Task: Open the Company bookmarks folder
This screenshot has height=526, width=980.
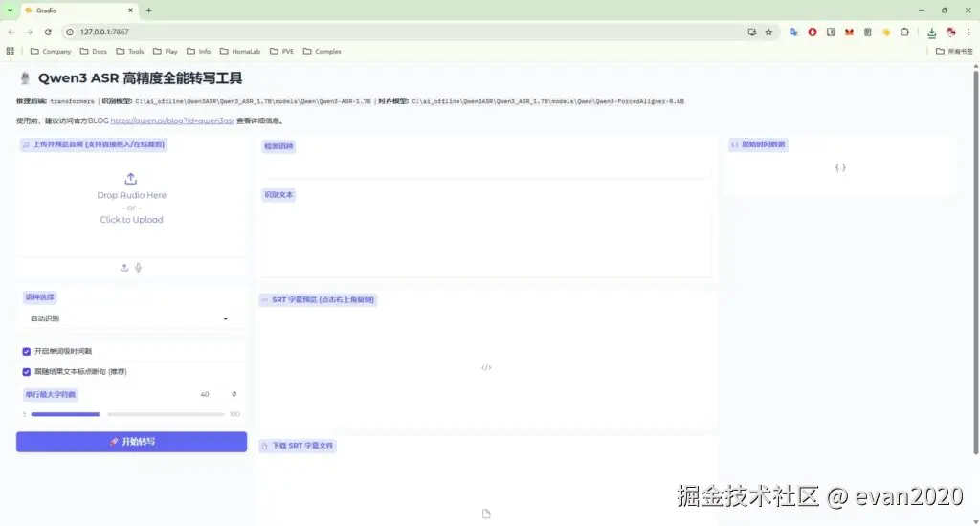Action: 51,52
